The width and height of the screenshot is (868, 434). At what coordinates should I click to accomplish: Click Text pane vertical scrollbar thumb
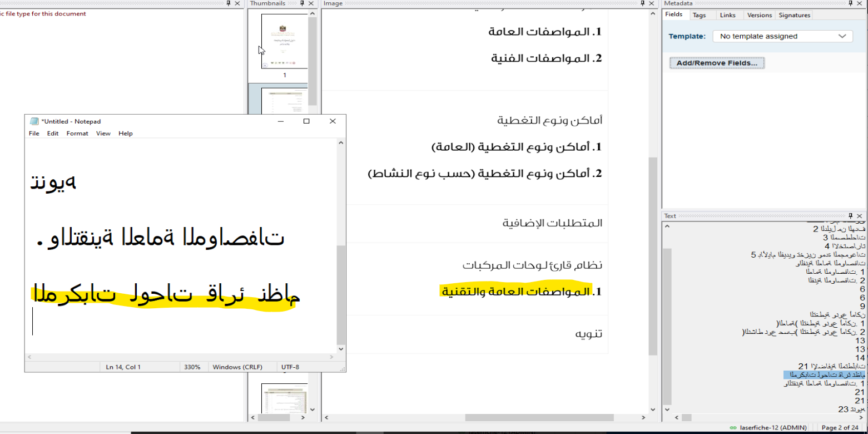coord(667,327)
